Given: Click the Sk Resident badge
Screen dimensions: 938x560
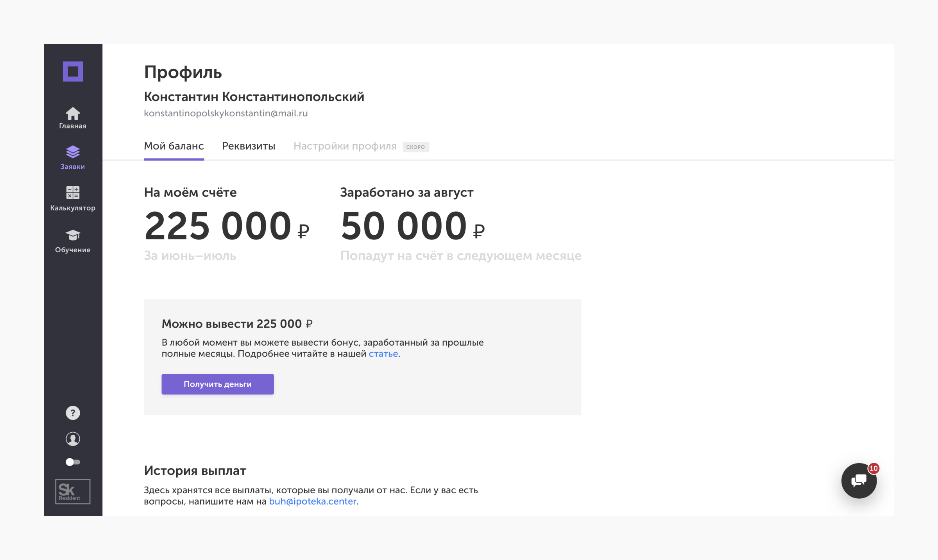Looking at the screenshot, I should coord(73,491).
